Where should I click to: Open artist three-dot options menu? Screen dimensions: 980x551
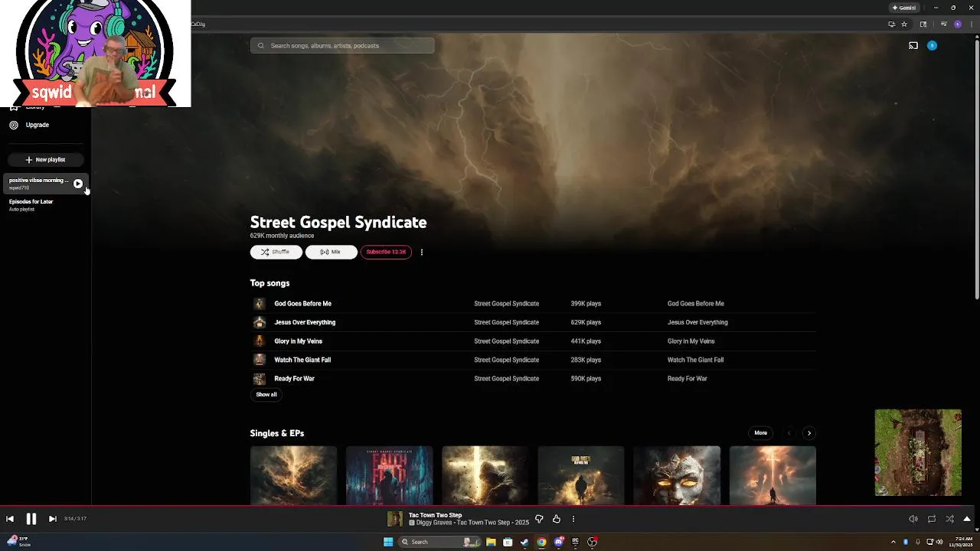point(421,252)
